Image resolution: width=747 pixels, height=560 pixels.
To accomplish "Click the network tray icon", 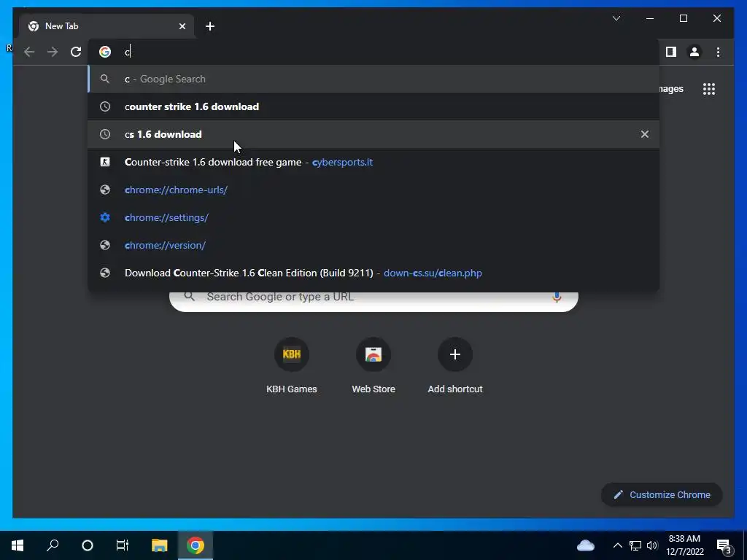I will pyautogui.click(x=635, y=545).
